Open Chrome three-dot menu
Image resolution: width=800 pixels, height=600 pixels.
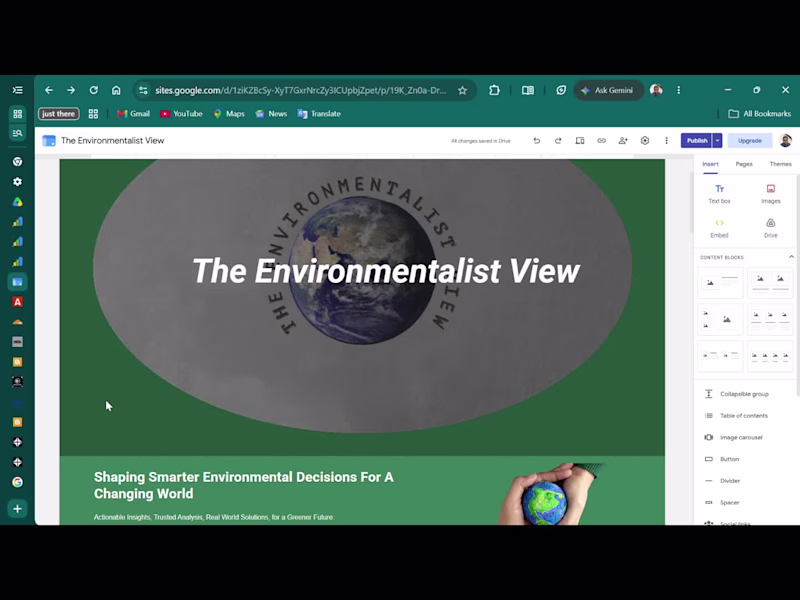pyautogui.click(x=679, y=90)
